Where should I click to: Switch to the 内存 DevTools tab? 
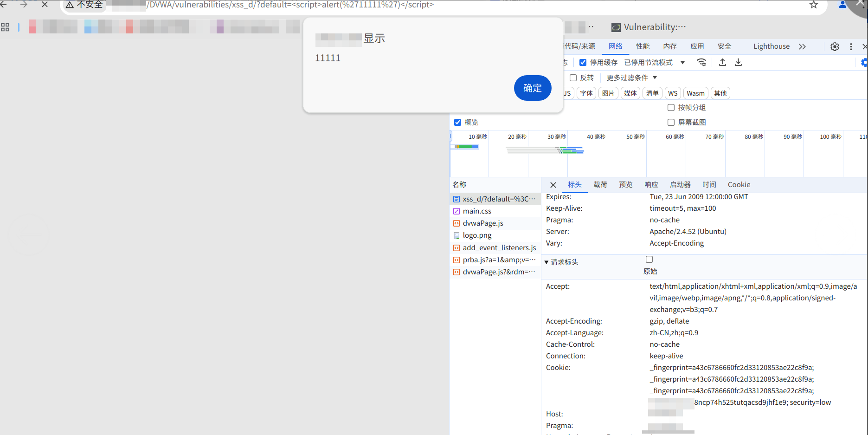pos(670,46)
